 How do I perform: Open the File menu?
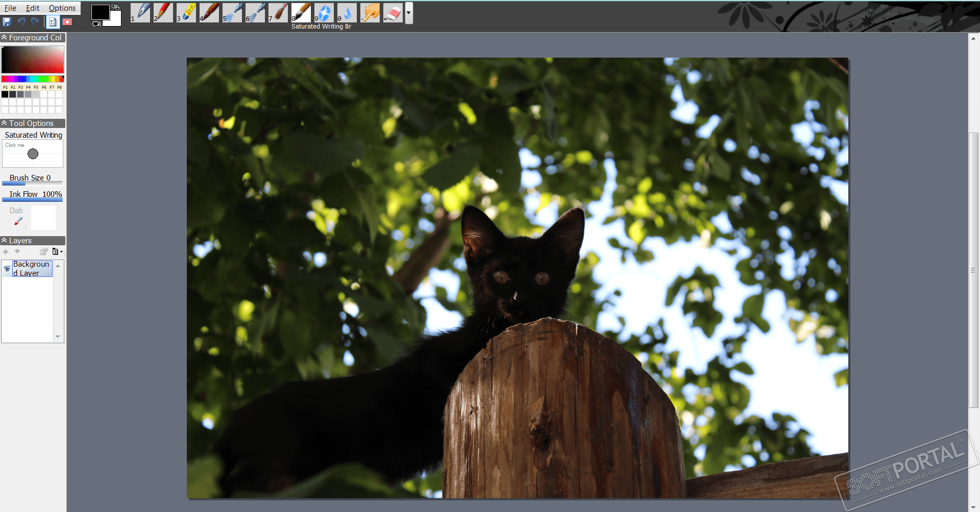[x=10, y=8]
